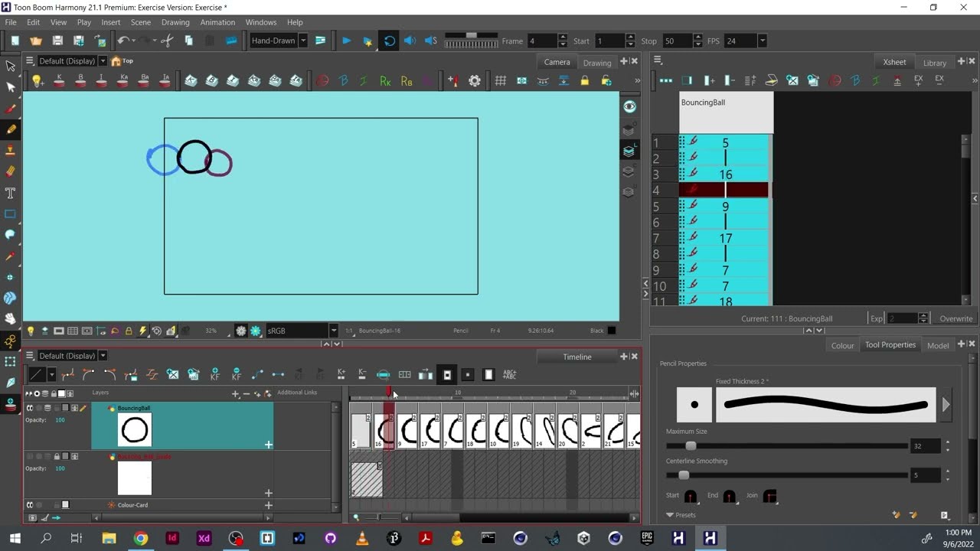The width and height of the screenshot is (980, 551).
Task: Open the Default (Display) dropdown in Camera view
Action: click(103, 61)
